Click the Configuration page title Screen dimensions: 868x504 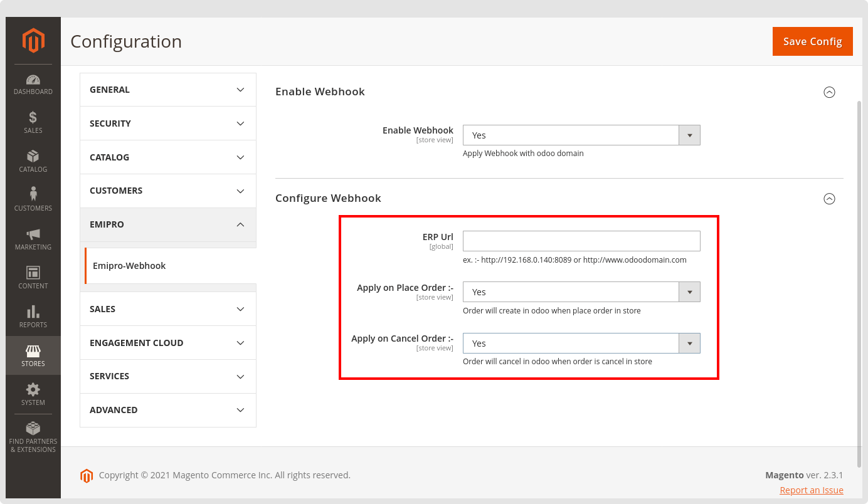[126, 41]
